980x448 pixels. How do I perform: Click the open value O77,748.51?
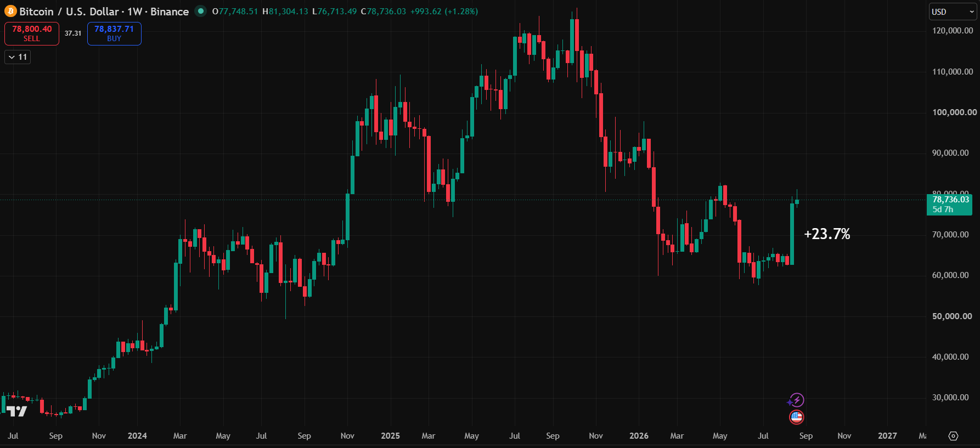[x=235, y=12]
